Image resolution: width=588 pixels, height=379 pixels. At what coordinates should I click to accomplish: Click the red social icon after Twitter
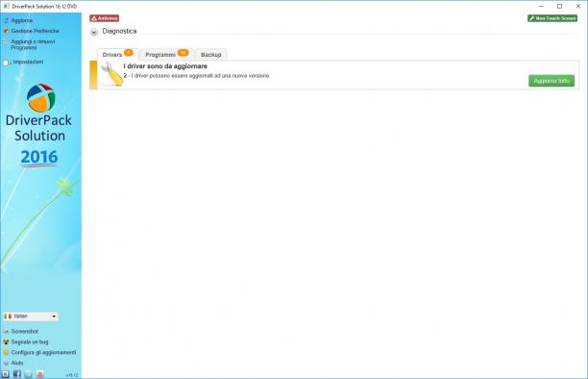coord(40,374)
